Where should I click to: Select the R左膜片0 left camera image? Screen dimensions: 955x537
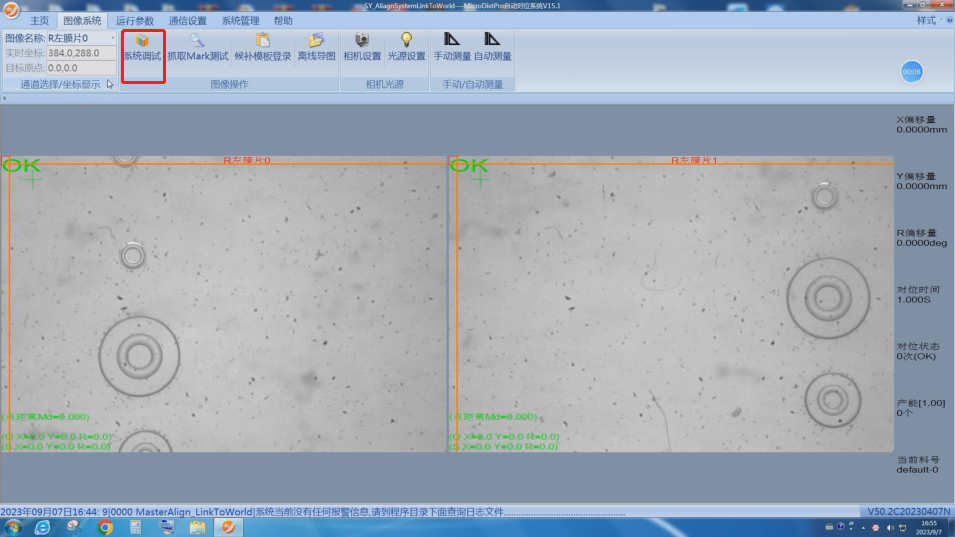pyautogui.click(x=225, y=305)
